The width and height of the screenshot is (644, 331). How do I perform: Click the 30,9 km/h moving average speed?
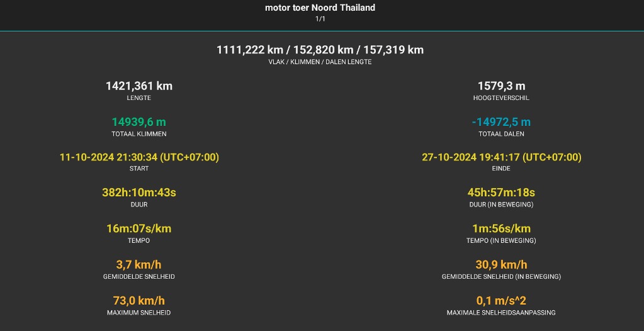tap(501, 265)
